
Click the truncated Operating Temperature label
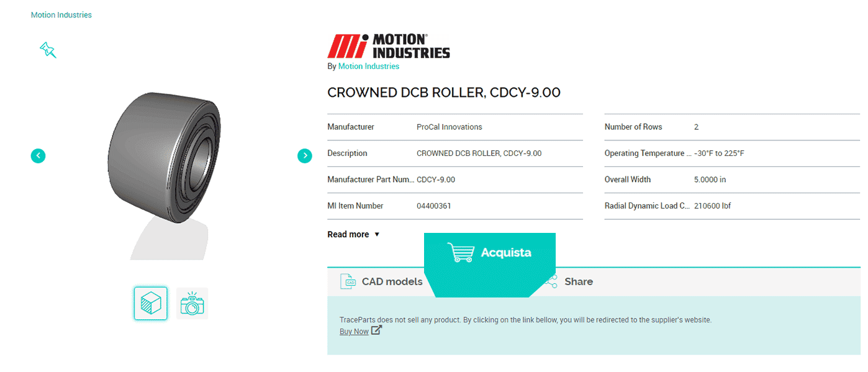(646, 153)
